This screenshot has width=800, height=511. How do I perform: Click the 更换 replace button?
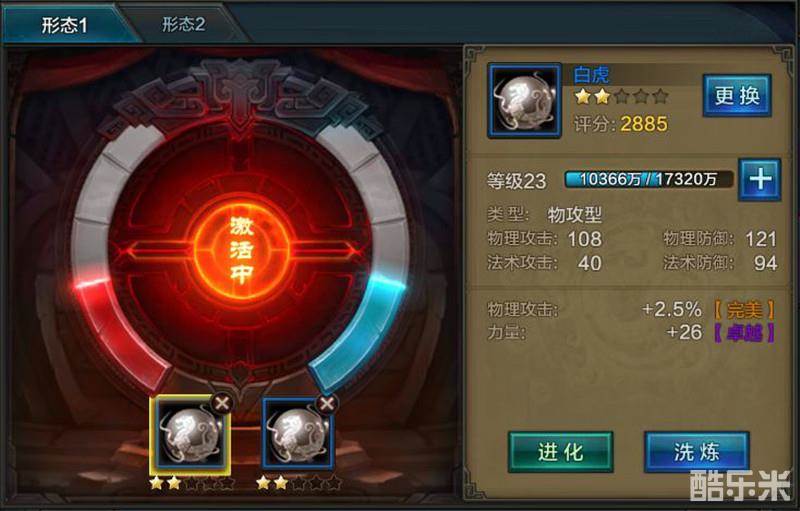click(x=737, y=95)
